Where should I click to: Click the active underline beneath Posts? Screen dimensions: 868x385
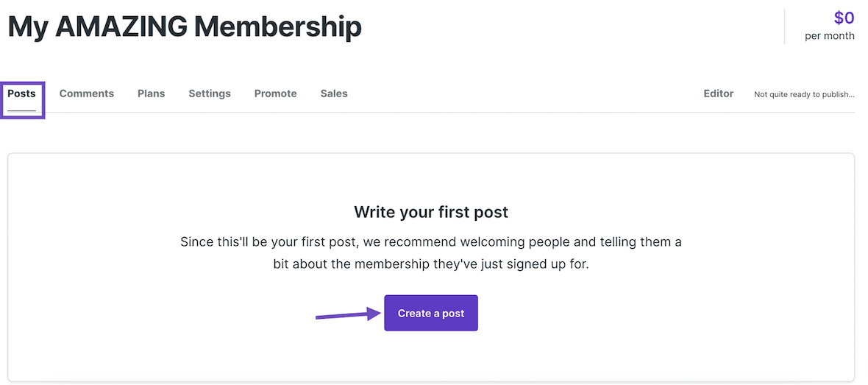click(x=21, y=110)
